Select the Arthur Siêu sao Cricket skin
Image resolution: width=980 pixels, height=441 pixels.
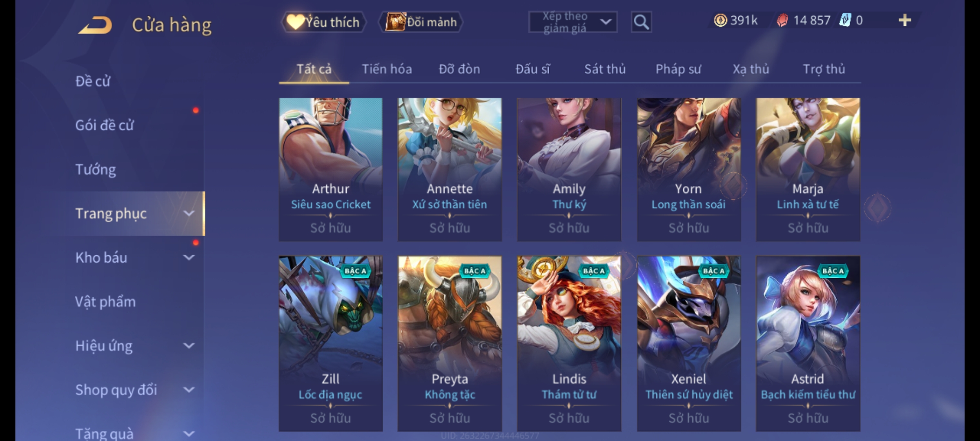pos(331,169)
